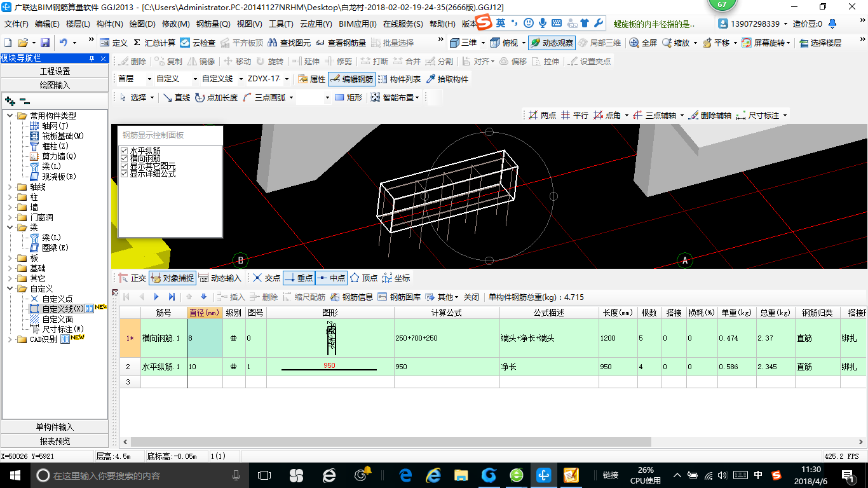This screenshot has width=868, height=488.
Task: Toggle 显示其它图元 checkbox
Action: [124, 166]
